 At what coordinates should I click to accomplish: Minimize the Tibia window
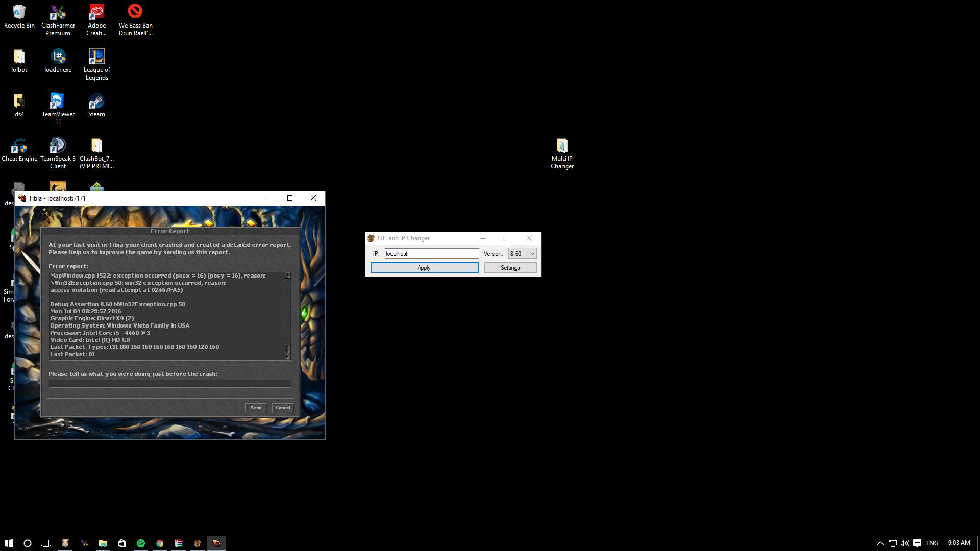coord(266,198)
